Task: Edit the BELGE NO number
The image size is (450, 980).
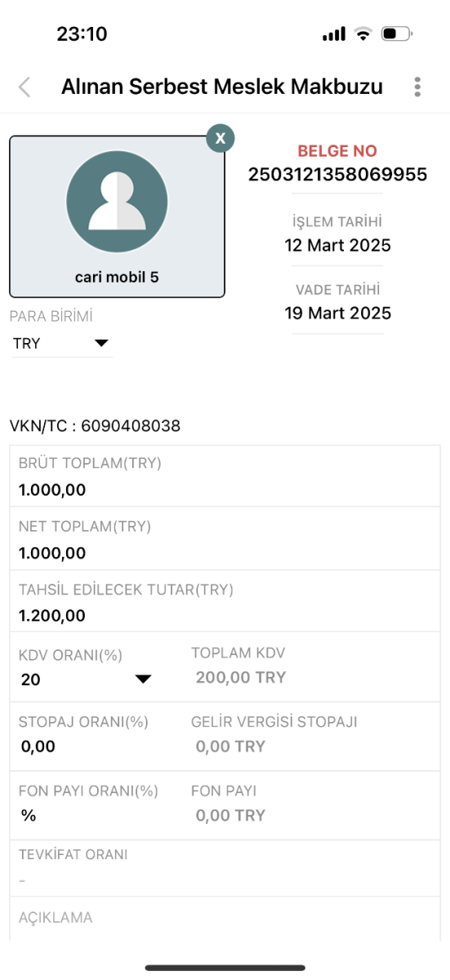Action: 337,174
